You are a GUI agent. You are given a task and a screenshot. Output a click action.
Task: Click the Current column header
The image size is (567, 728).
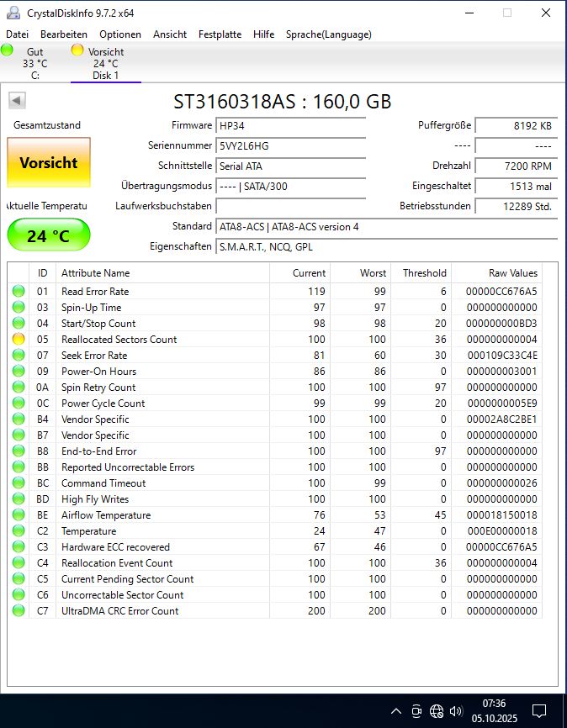299,273
